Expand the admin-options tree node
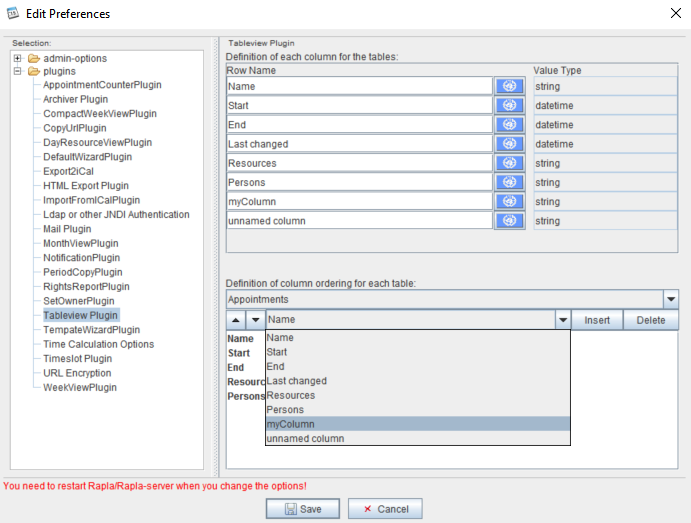Screen dimensions: 691x523 [18, 58]
